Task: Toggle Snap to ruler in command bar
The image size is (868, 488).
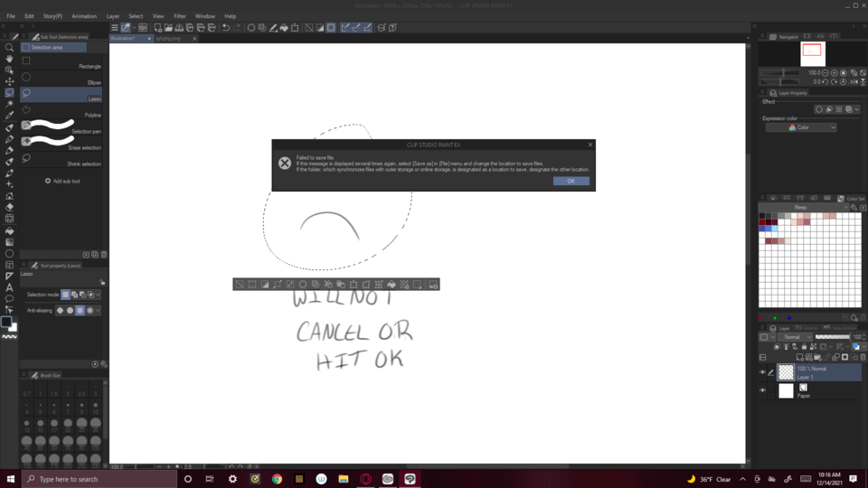Action: [x=344, y=28]
